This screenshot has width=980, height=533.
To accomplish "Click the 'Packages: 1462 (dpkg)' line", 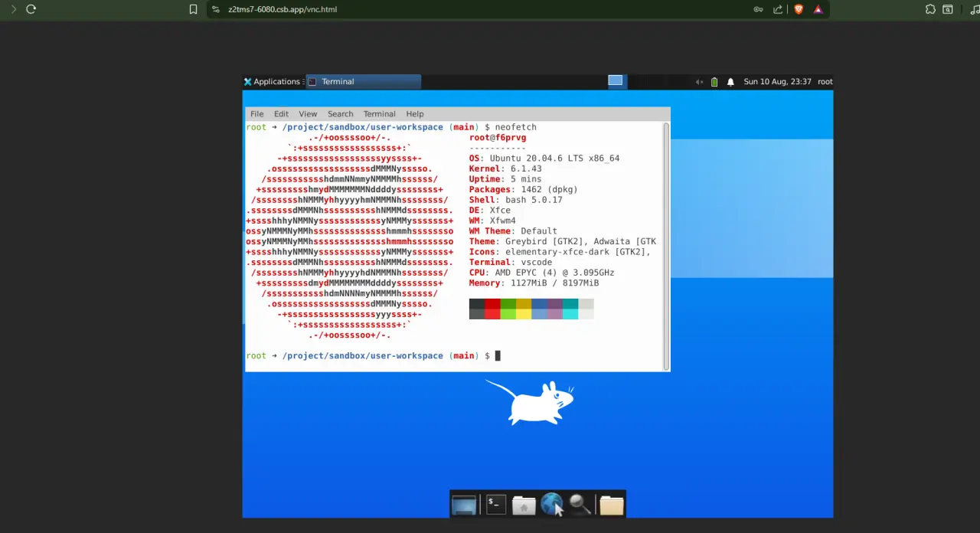I will point(524,189).
